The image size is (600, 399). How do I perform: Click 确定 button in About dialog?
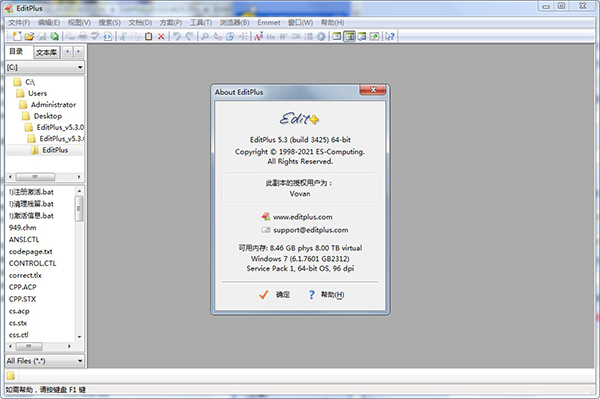(274, 295)
